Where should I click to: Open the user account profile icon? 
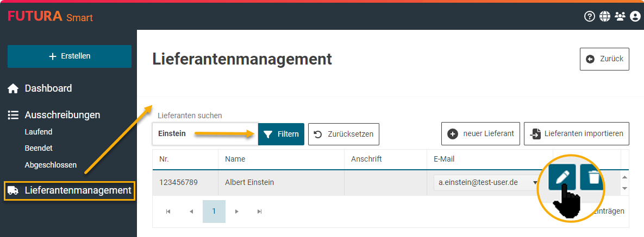[635, 16]
